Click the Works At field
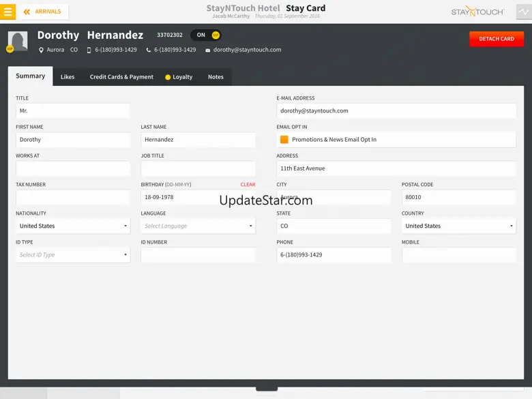532x399 pixels. click(x=73, y=168)
